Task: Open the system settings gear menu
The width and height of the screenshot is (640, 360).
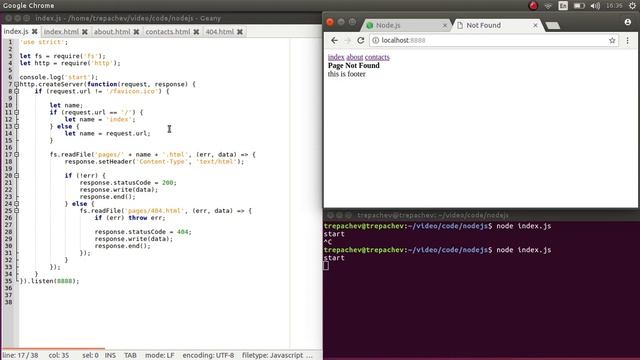Action: pos(632,6)
